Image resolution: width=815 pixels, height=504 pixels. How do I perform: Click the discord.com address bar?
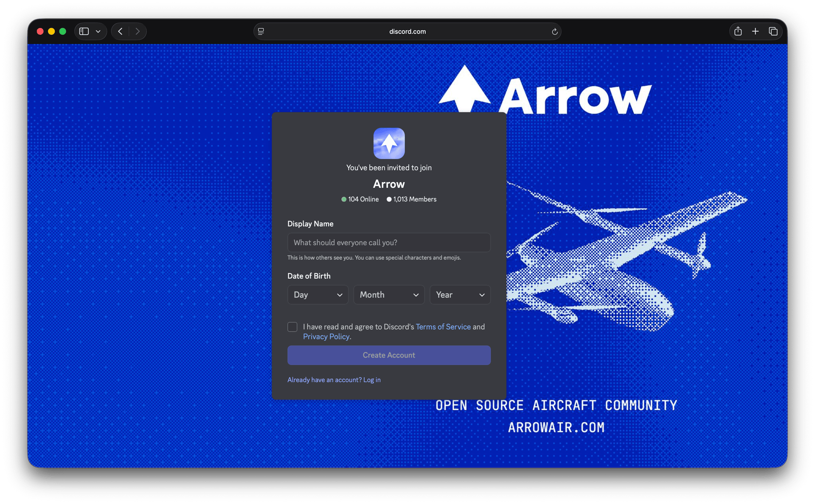[x=407, y=31]
